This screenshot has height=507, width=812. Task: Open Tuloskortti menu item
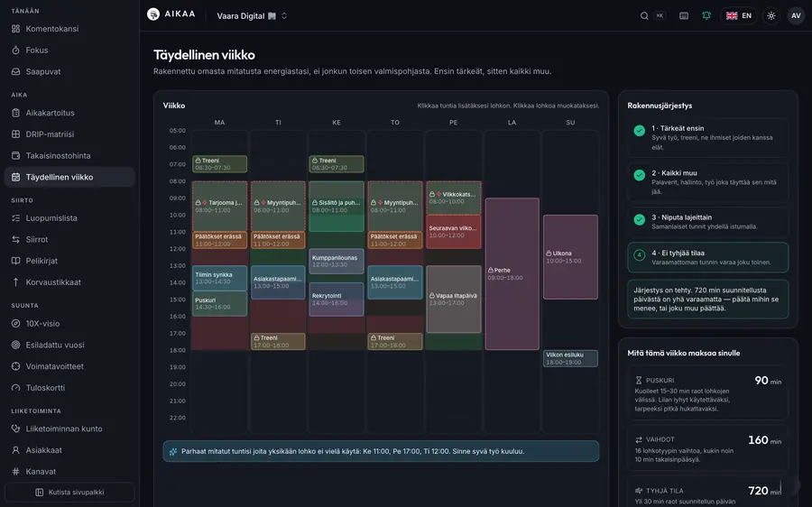(69, 387)
